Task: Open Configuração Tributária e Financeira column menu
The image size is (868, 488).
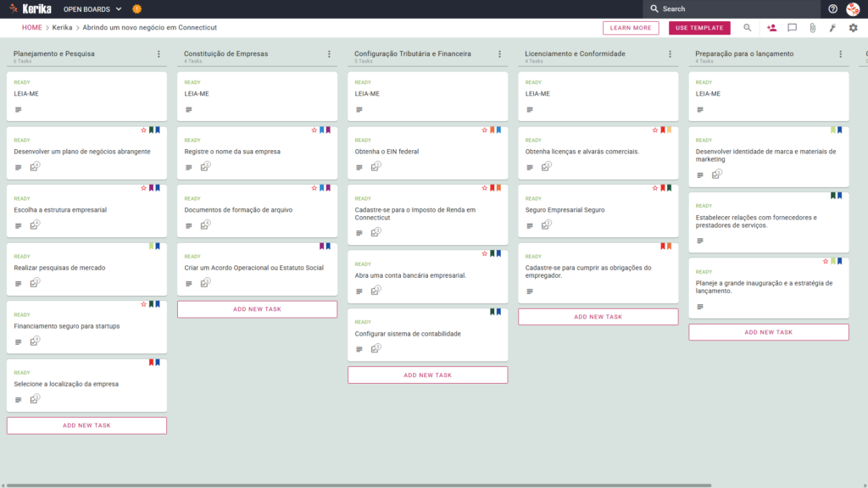Action: [500, 54]
